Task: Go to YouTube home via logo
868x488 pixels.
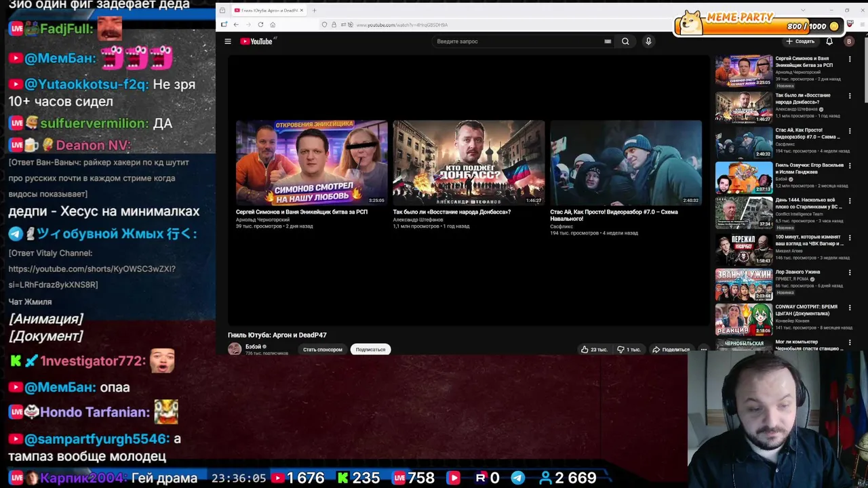Action: pyautogui.click(x=256, y=41)
